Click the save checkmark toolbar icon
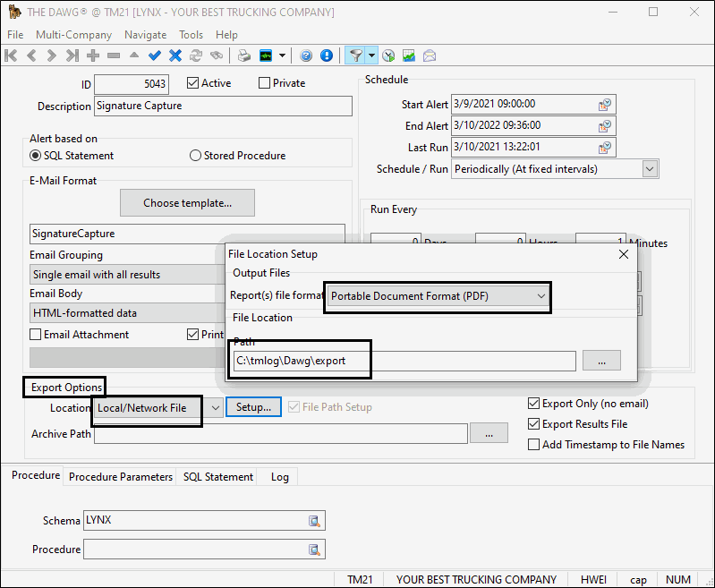The height and width of the screenshot is (588, 715). tap(155, 55)
